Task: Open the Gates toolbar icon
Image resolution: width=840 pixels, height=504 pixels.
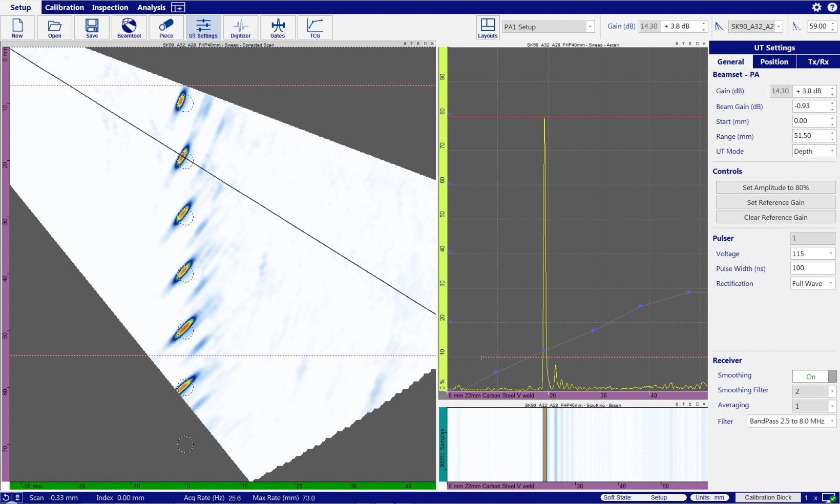Action: tap(278, 28)
